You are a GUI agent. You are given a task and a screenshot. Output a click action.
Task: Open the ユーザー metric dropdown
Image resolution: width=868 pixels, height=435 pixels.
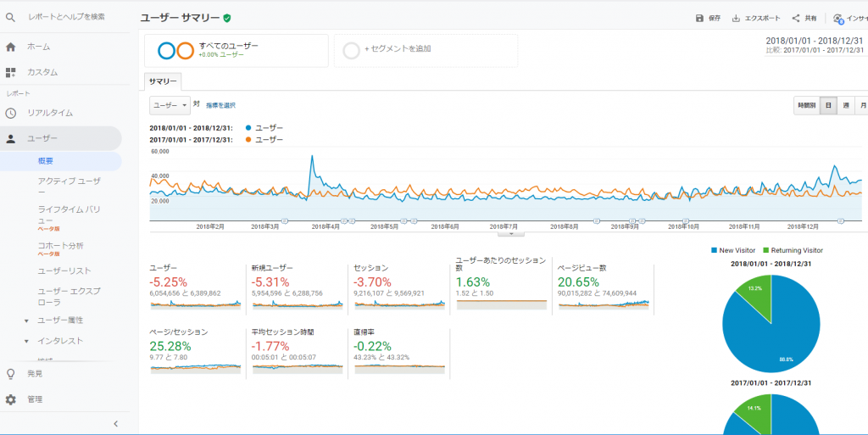170,105
